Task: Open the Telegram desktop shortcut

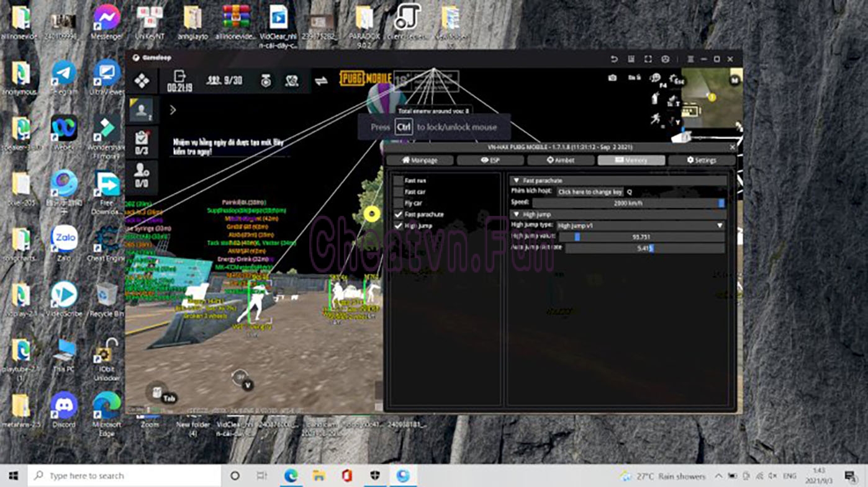Action: click(x=64, y=74)
